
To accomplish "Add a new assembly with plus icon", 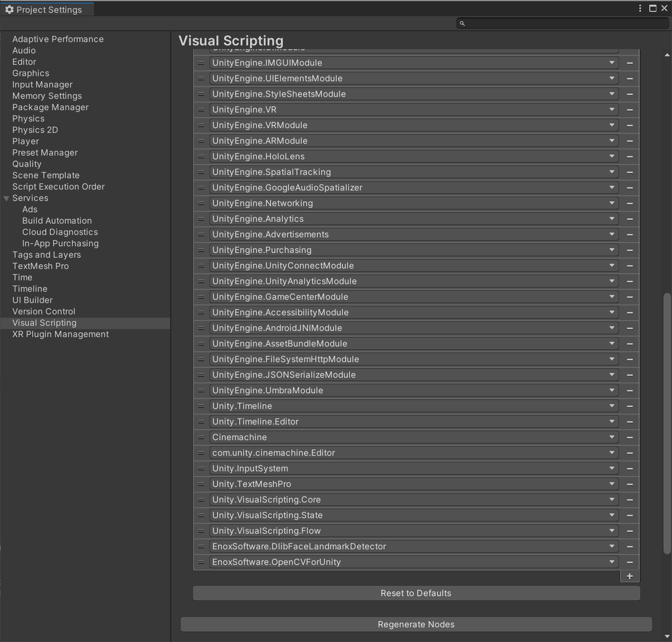I will [x=629, y=576].
